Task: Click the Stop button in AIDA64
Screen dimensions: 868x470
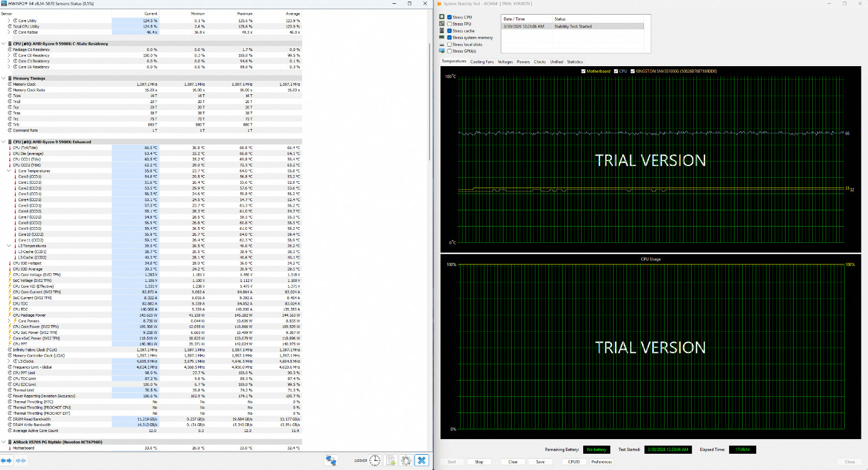Action: click(479, 462)
